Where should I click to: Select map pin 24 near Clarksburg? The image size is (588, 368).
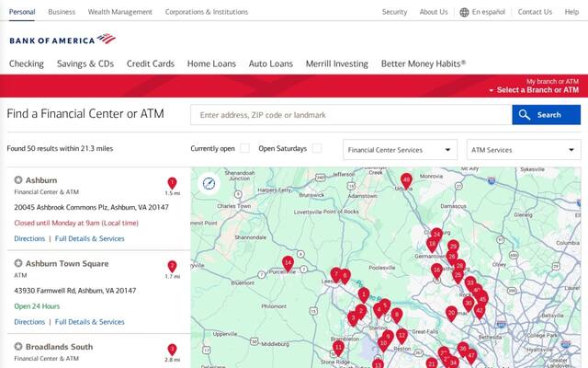[x=436, y=236]
